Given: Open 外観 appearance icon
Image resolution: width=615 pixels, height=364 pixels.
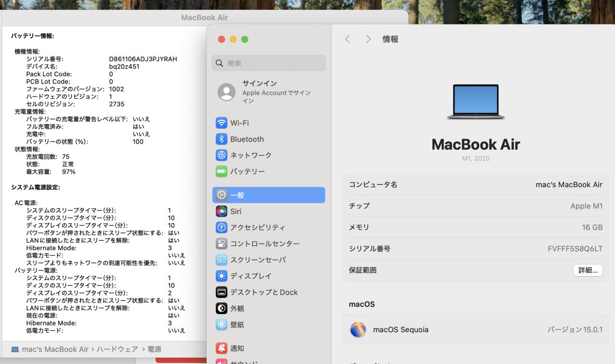Looking at the screenshot, I should click(x=221, y=308).
